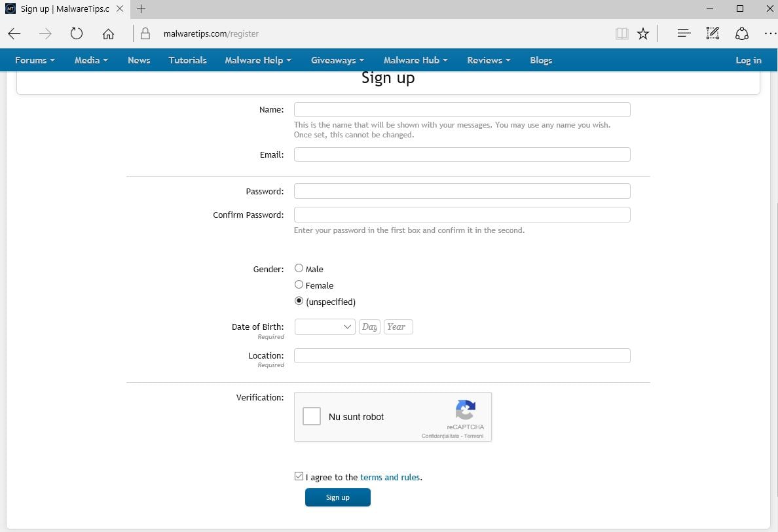Make a web note
Viewport: 778px width, 532px height.
point(713,33)
